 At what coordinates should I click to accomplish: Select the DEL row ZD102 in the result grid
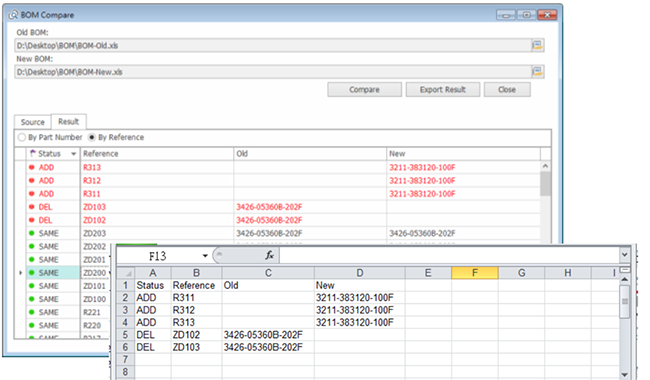283,220
